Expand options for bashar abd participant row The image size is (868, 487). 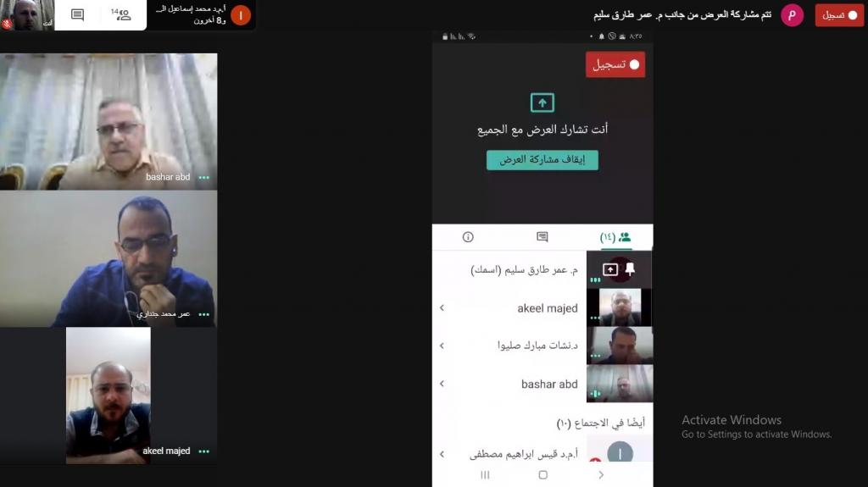[442, 384]
